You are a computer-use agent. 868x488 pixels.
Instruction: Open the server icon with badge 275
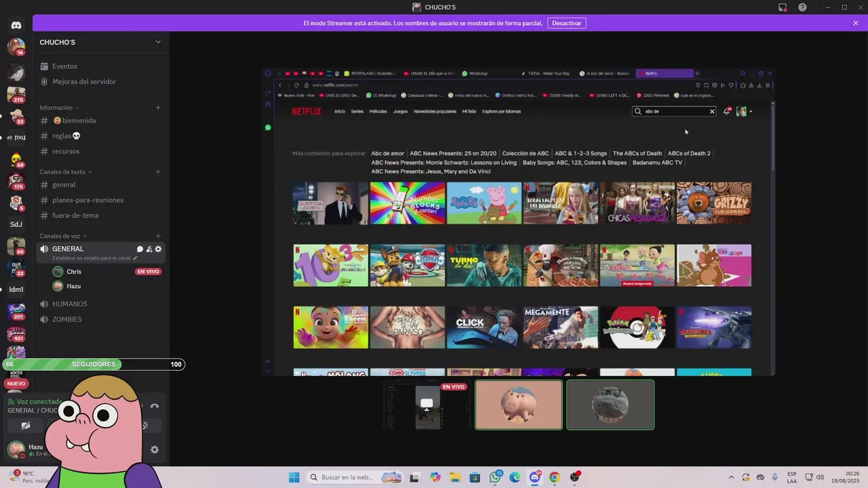click(x=16, y=94)
